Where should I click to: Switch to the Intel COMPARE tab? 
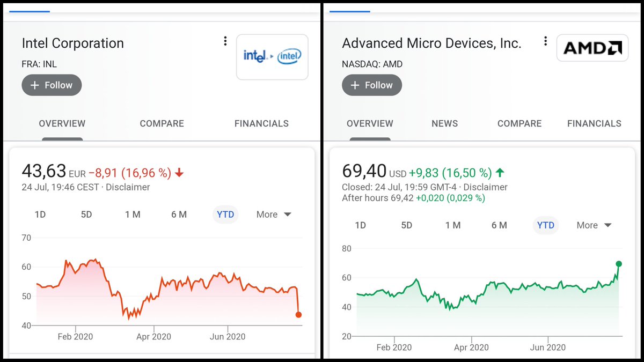click(162, 123)
